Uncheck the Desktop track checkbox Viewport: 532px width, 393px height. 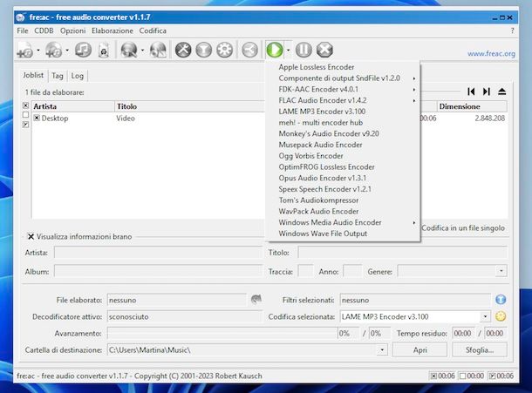(x=37, y=118)
